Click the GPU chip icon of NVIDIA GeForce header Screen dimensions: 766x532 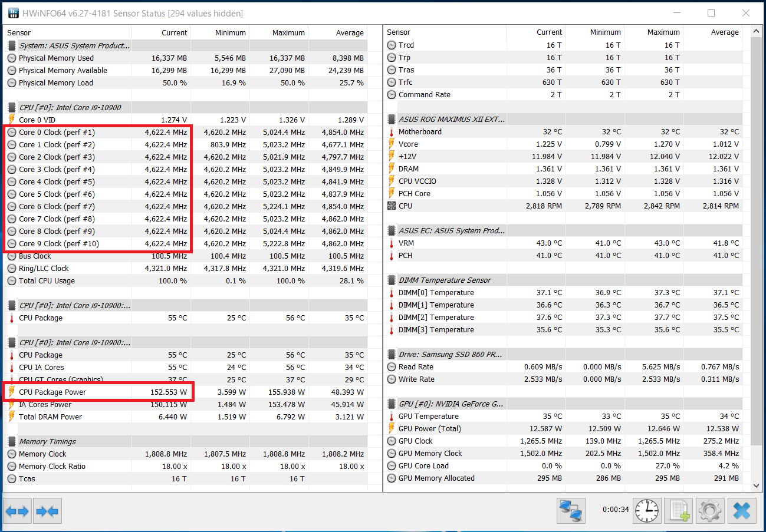392,404
